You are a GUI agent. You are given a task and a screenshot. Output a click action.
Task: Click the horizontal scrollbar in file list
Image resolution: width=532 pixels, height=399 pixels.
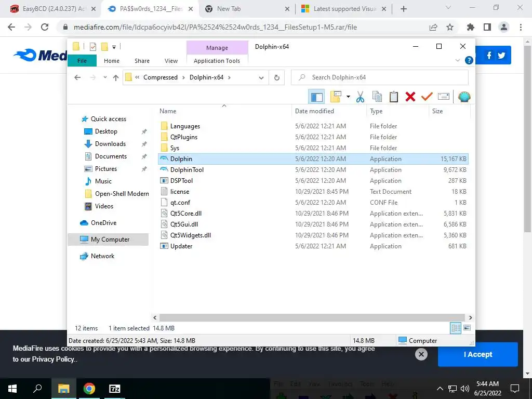point(312,317)
